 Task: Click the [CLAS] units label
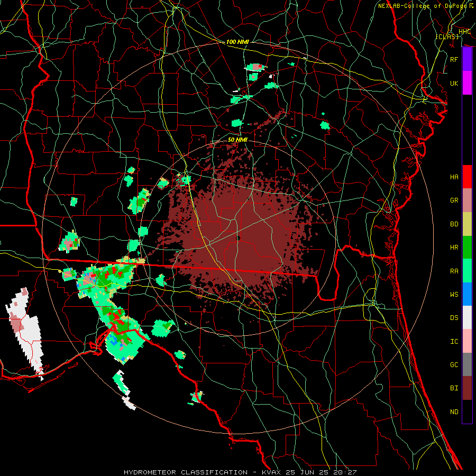coord(447,36)
